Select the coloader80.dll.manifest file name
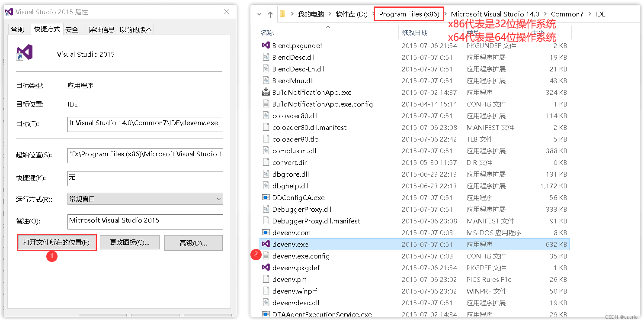This screenshot has width=644, height=323. tap(309, 127)
